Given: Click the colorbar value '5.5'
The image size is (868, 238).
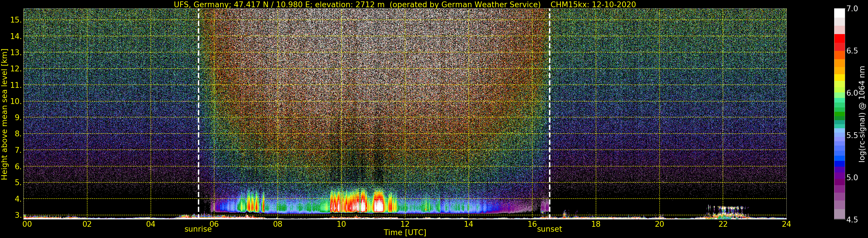Looking at the screenshot, I should click(852, 135).
